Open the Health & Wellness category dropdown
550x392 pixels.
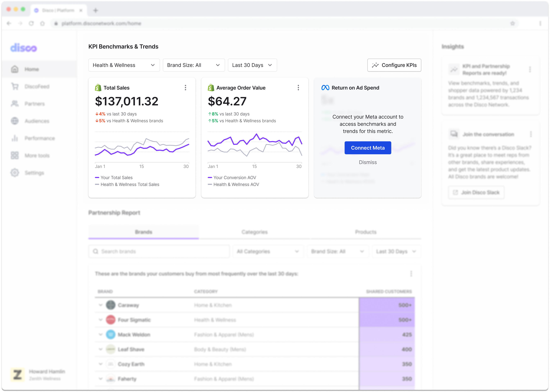tap(124, 65)
